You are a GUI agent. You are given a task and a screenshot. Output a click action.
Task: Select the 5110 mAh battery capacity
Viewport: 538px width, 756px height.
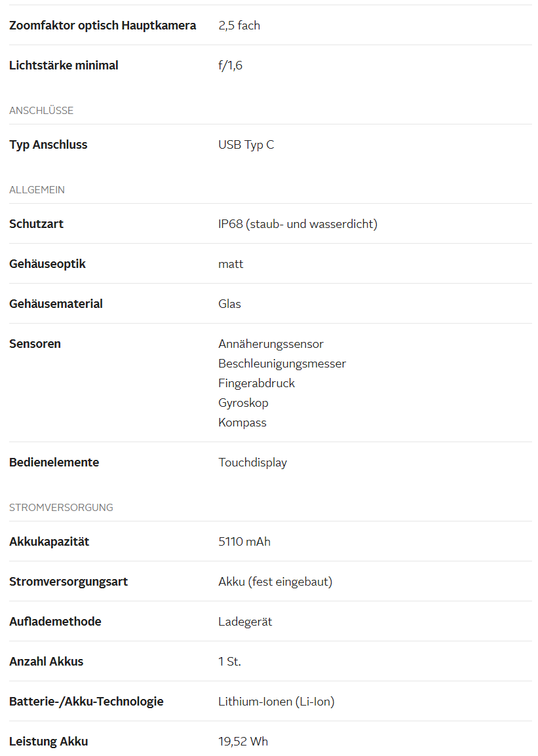pyautogui.click(x=244, y=542)
